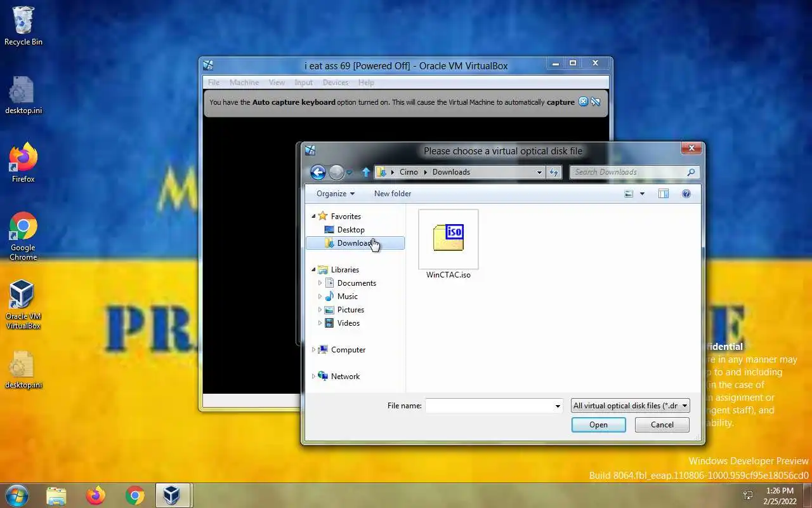812x508 pixels.
Task: Open Recycle Bin desktop icon
Action: 23,26
